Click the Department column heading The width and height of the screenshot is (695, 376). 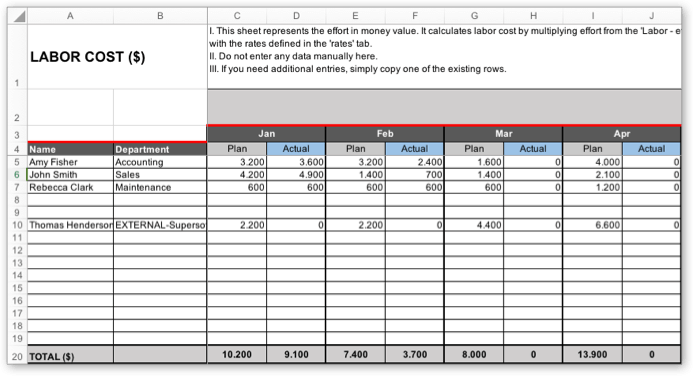(x=160, y=149)
